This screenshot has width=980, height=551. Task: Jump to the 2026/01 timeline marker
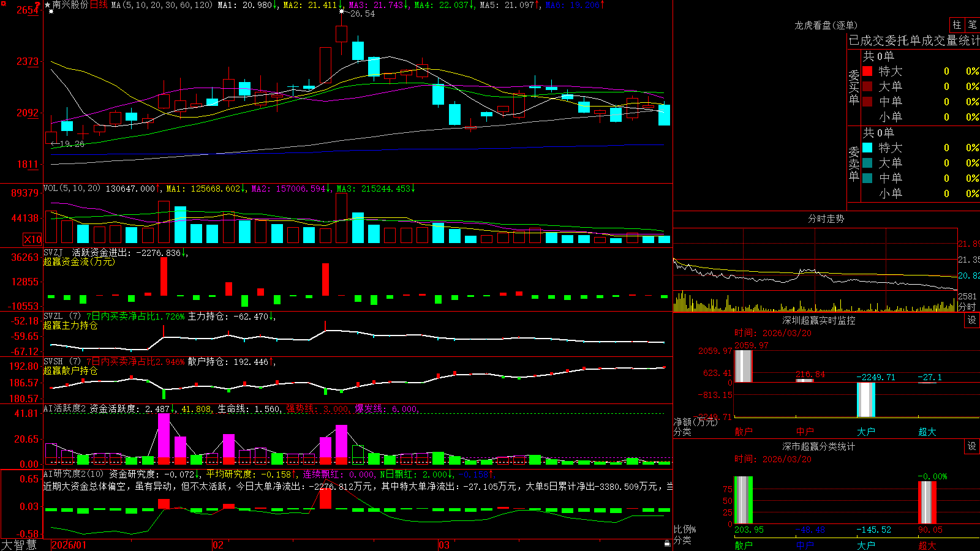pyautogui.click(x=69, y=545)
